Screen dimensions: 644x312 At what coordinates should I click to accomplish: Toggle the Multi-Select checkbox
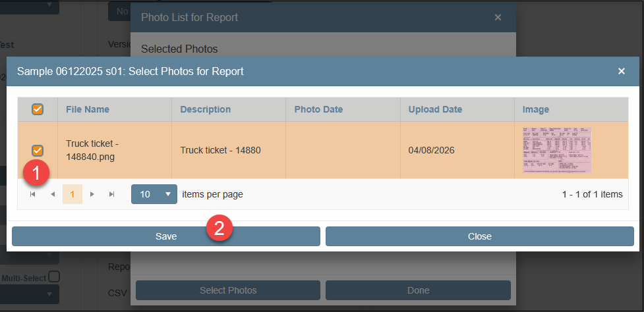pyautogui.click(x=53, y=277)
